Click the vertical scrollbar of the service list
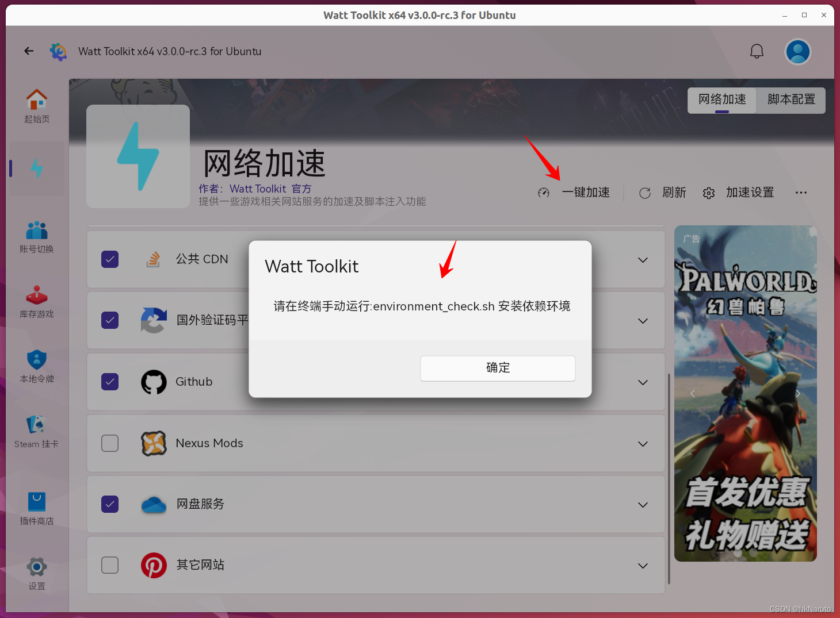The image size is (840, 618). pos(669,478)
